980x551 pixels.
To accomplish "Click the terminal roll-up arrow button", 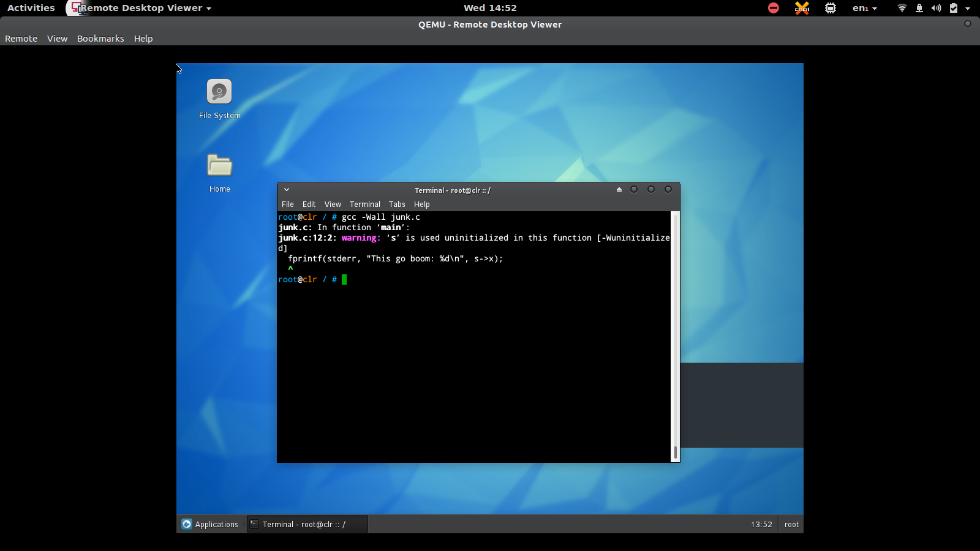I will pyautogui.click(x=619, y=190).
